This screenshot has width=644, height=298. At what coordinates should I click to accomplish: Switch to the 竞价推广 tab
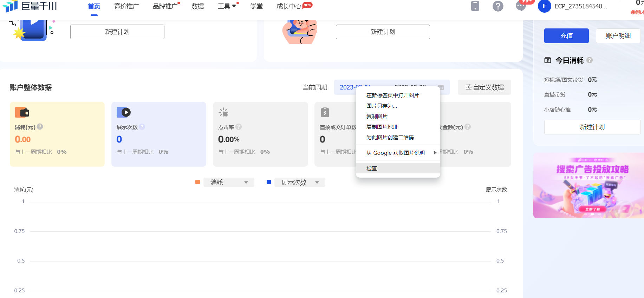click(x=126, y=6)
